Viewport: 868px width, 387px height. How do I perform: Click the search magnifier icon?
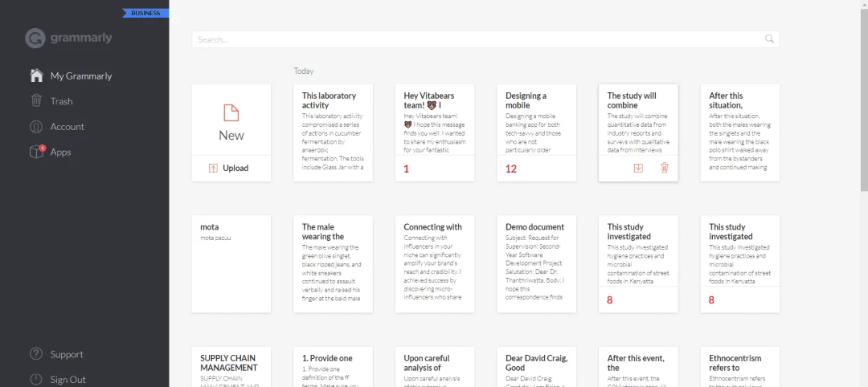769,39
